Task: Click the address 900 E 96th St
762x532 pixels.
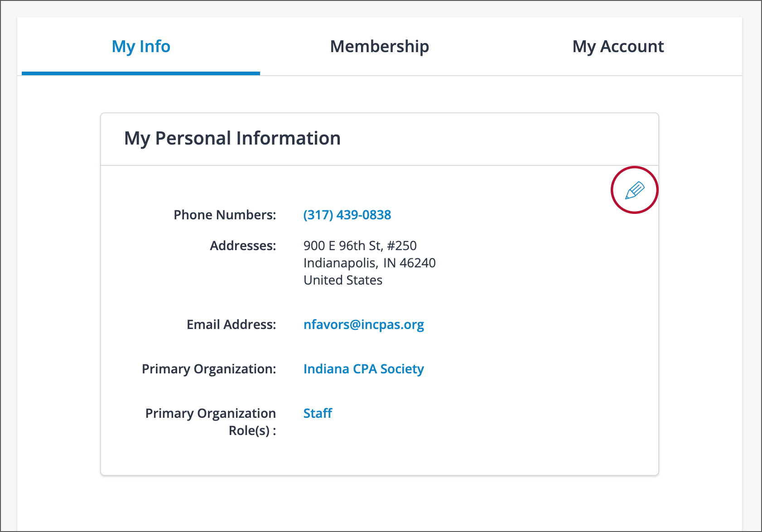Action: pyautogui.click(x=360, y=246)
